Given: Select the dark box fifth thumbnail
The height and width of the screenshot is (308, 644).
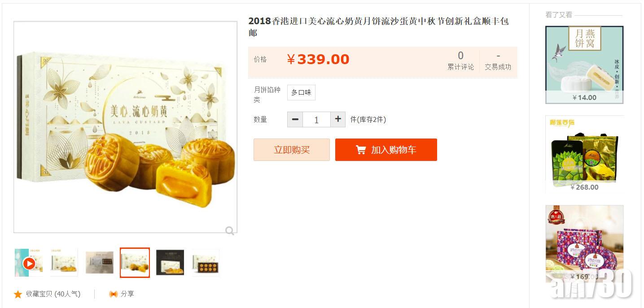Looking at the screenshot, I should pos(170,263).
